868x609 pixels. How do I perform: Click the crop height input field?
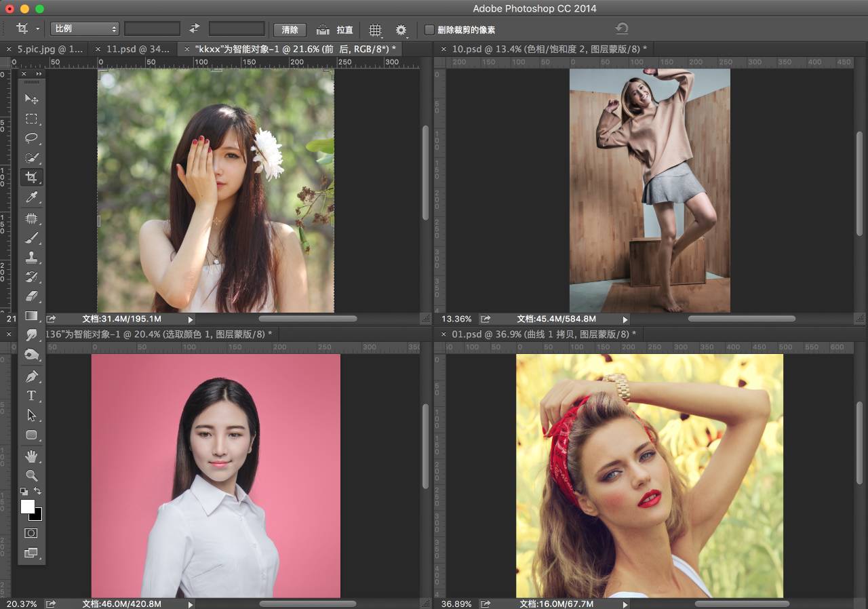[x=237, y=28]
